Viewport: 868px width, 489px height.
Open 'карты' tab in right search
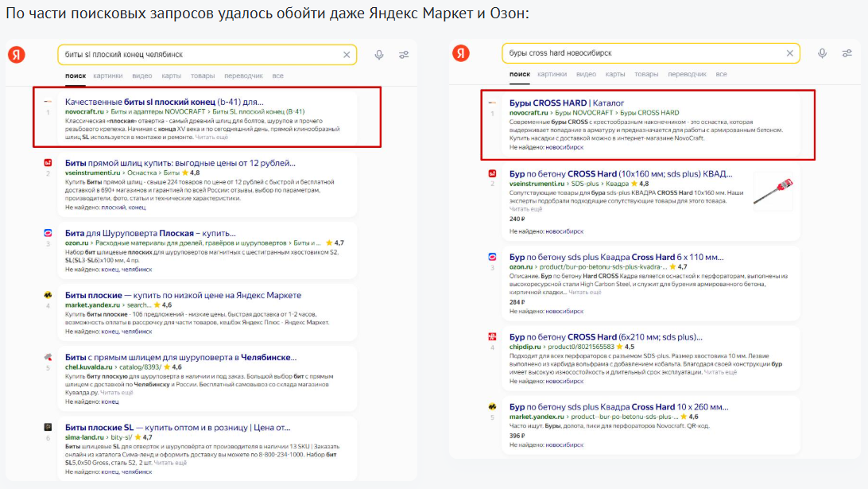click(615, 74)
